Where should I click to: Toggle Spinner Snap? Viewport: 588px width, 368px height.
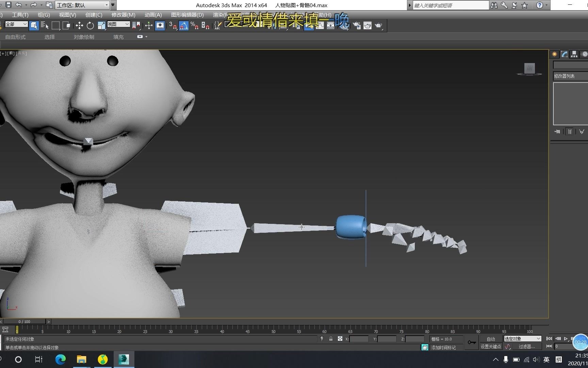[x=205, y=26]
